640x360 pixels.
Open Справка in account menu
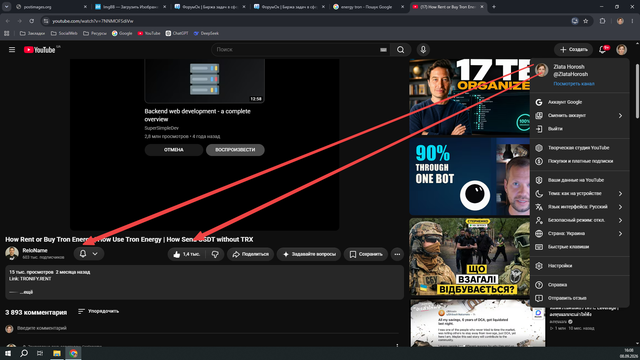pyautogui.click(x=580, y=285)
